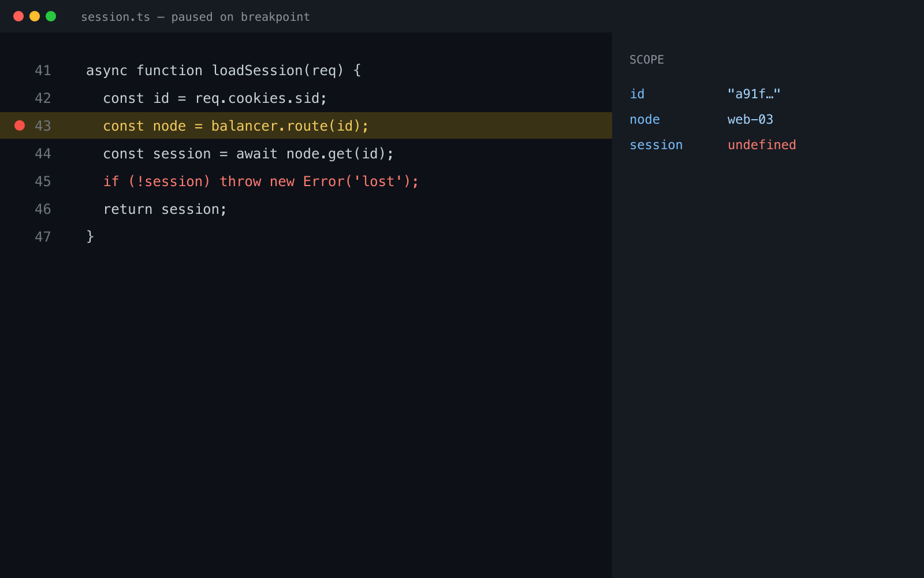Click the green maximize window button

point(51,16)
